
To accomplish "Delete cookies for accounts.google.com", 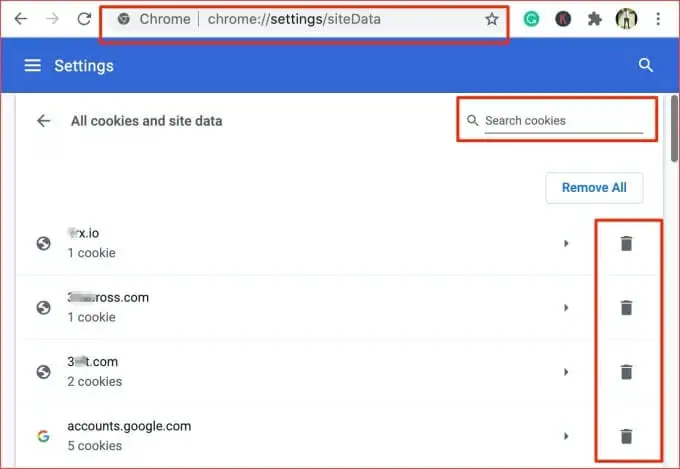I will point(626,436).
